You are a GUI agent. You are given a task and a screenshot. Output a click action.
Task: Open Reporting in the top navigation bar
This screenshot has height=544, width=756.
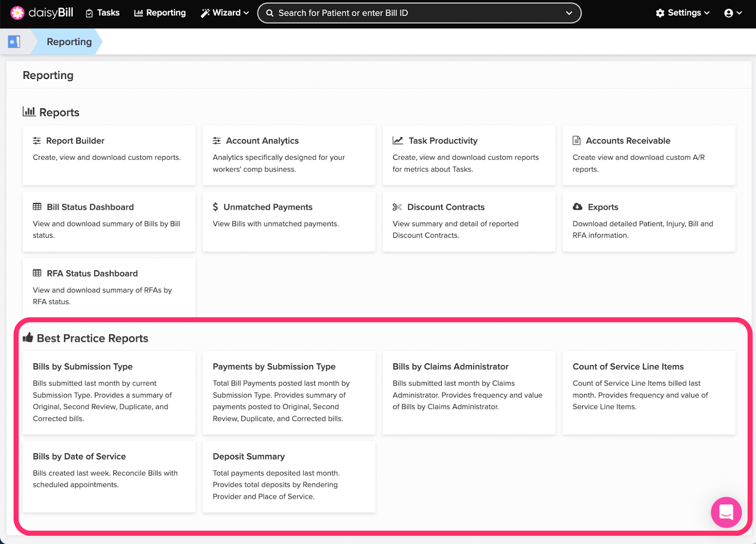pyautogui.click(x=160, y=13)
